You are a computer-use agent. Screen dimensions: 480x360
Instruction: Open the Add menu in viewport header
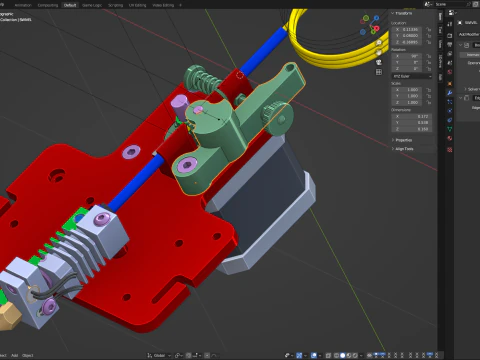(x=15, y=355)
